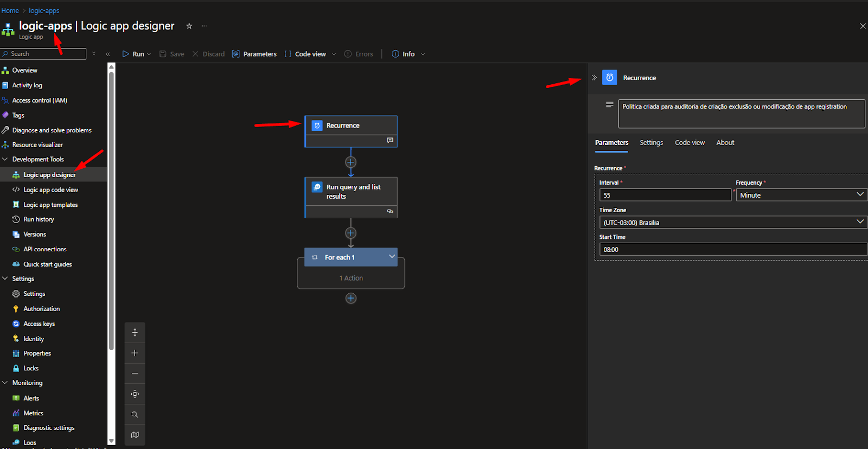Viewport: 868px width, 449px height.
Task: Collapse the Monitoring section
Action: pos(5,383)
